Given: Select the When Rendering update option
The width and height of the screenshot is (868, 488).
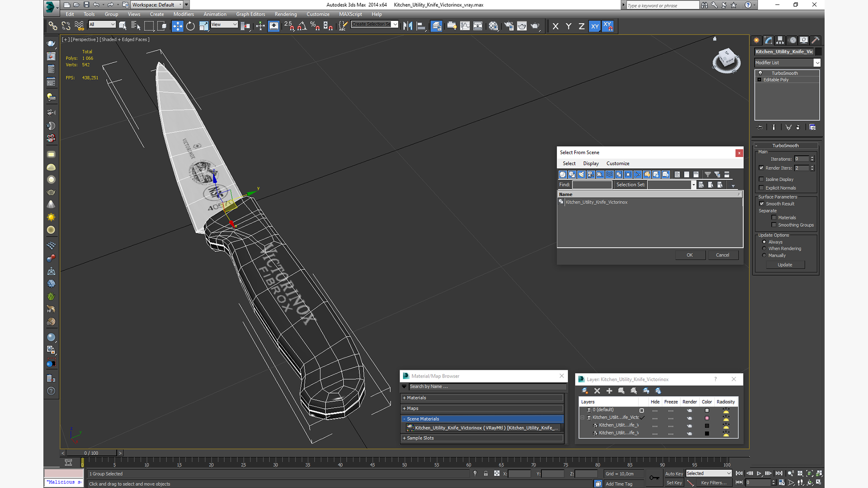Looking at the screenshot, I should coord(764,249).
